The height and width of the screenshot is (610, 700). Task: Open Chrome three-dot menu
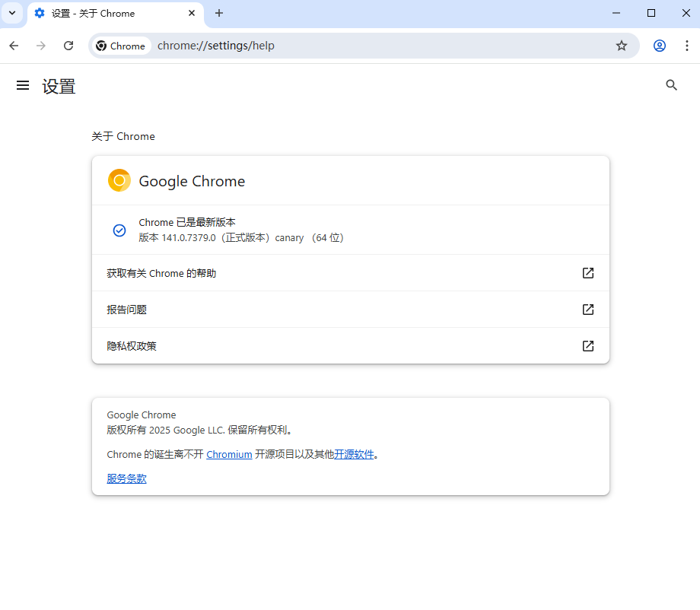point(686,46)
